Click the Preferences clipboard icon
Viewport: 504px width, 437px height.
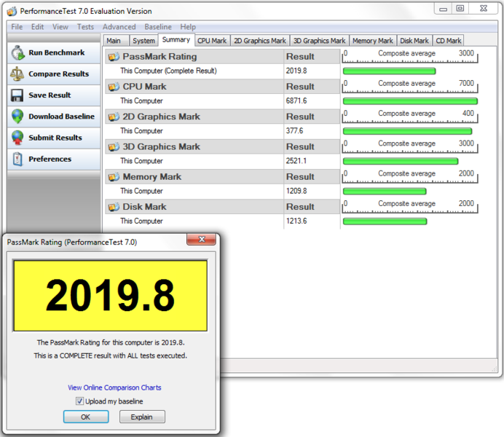click(x=17, y=159)
